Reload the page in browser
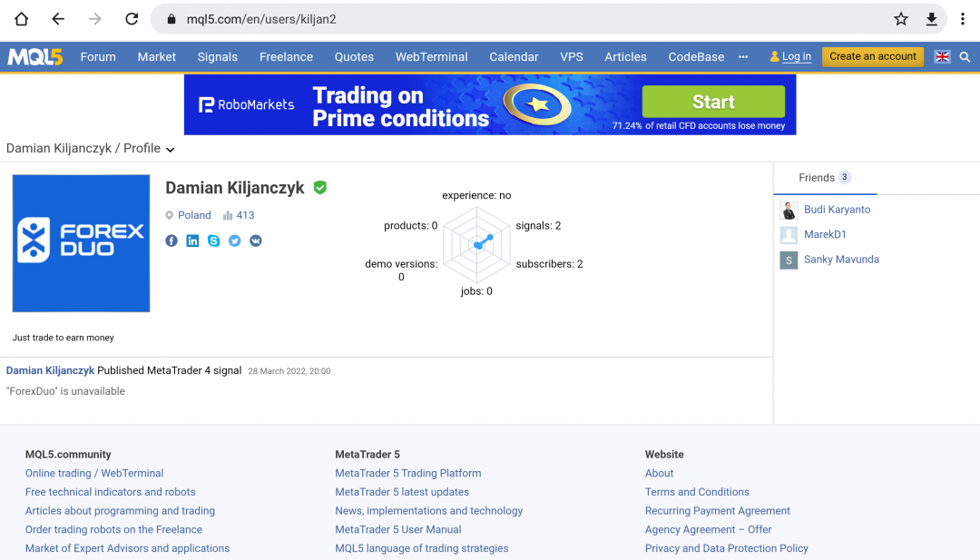This screenshot has width=980, height=560. coord(132,19)
